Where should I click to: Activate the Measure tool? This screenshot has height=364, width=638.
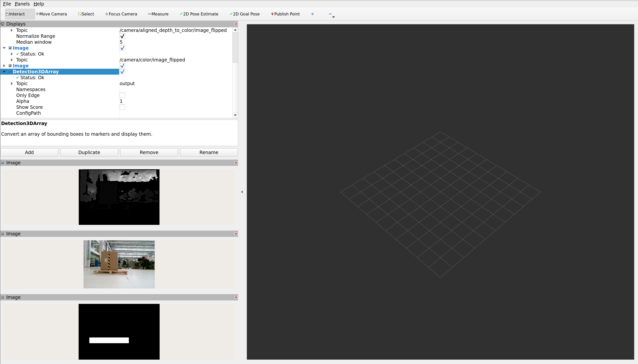pyautogui.click(x=158, y=14)
